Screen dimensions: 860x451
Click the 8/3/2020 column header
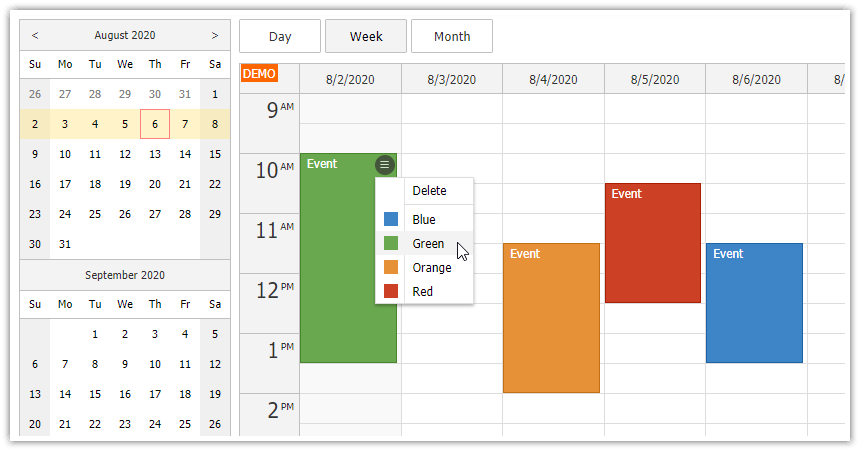click(452, 79)
